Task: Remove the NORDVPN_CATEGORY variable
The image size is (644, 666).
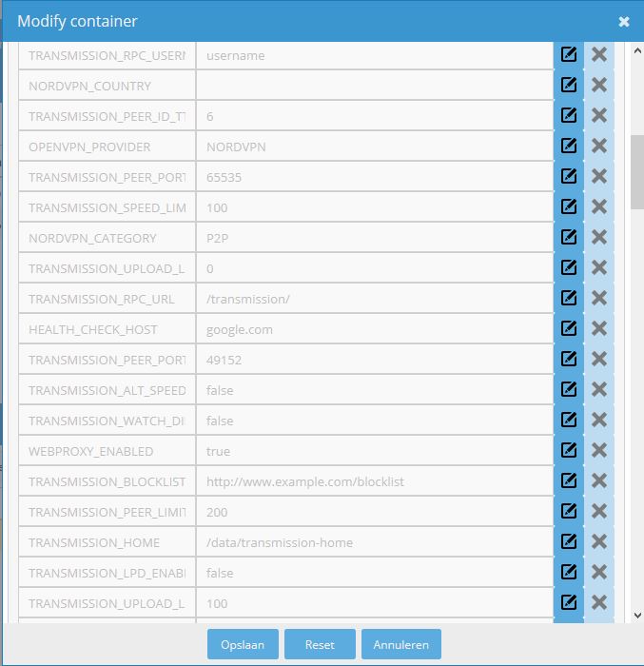Action: 599,238
